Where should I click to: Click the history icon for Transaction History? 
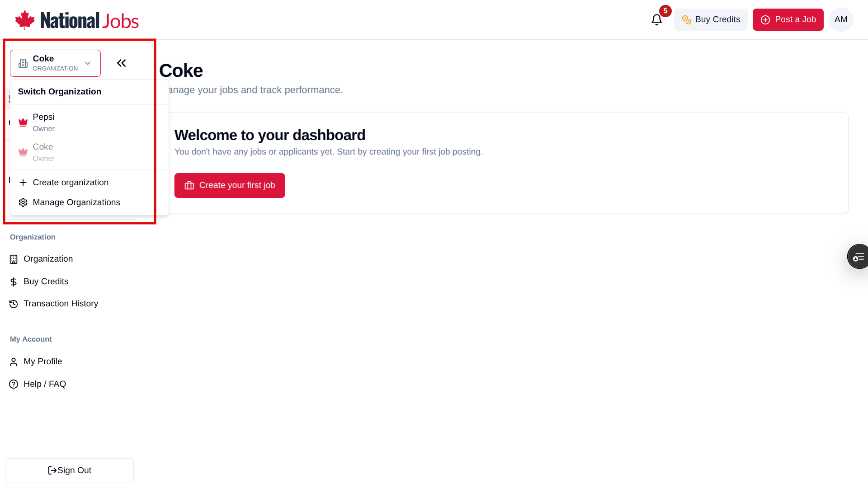click(x=14, y=304)
